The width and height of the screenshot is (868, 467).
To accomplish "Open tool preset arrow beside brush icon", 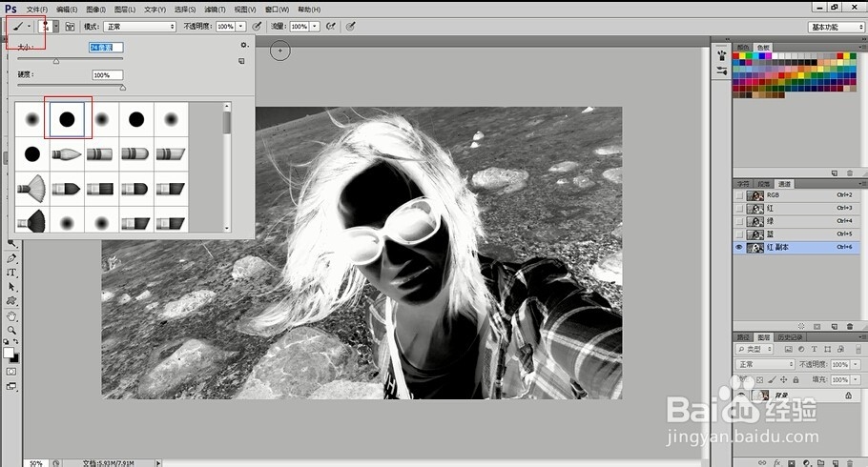I will click(29, 26).
